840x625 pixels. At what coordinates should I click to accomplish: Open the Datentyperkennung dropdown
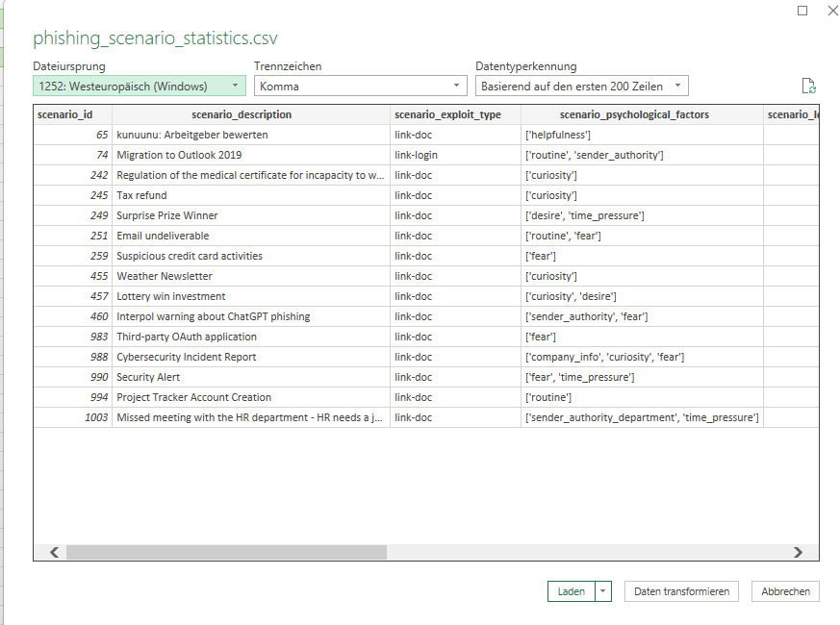pos(581,86)
